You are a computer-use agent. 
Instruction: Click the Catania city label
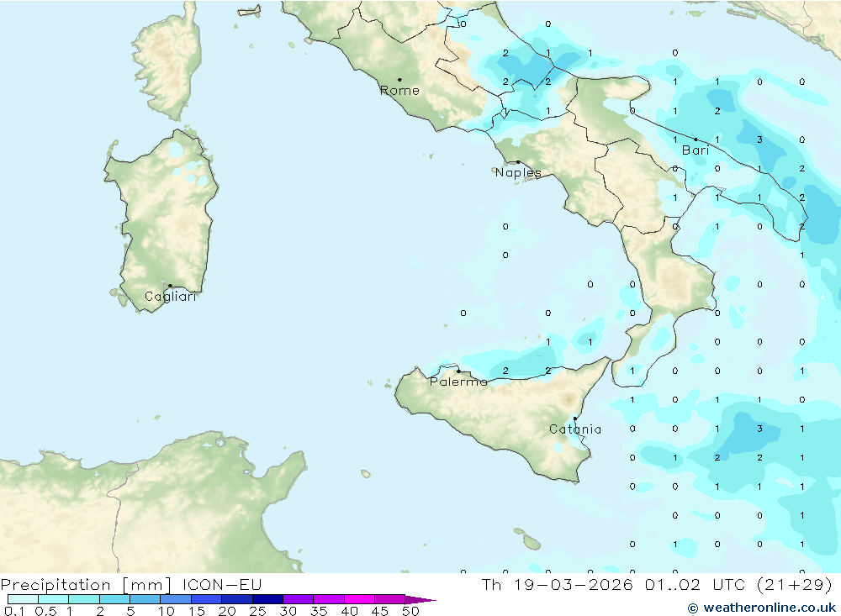point(575,429)
